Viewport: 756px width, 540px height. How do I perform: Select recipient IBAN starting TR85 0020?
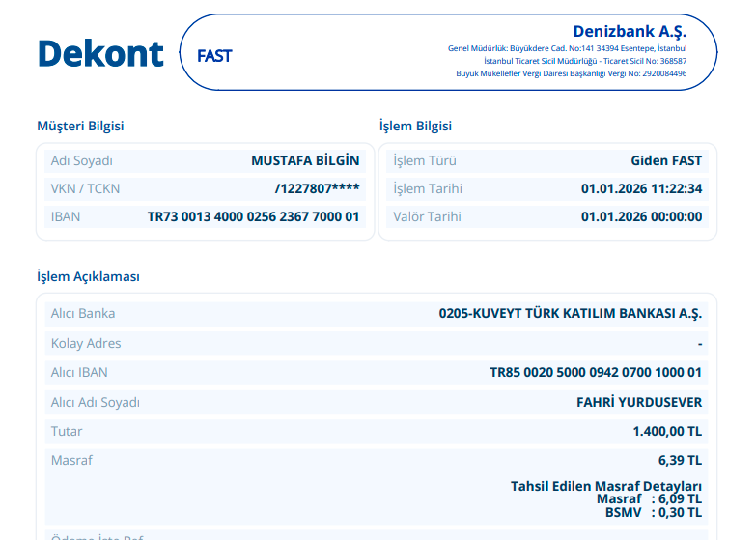coord(596,373)
